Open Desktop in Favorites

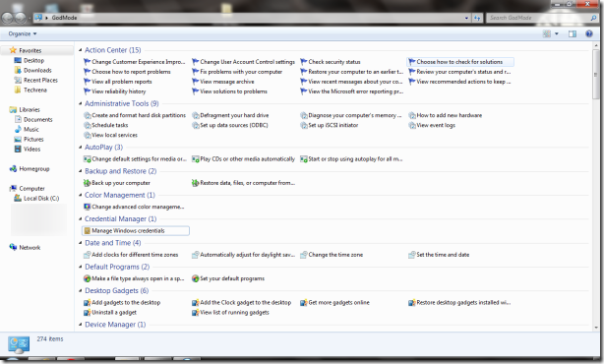[33, 60]
